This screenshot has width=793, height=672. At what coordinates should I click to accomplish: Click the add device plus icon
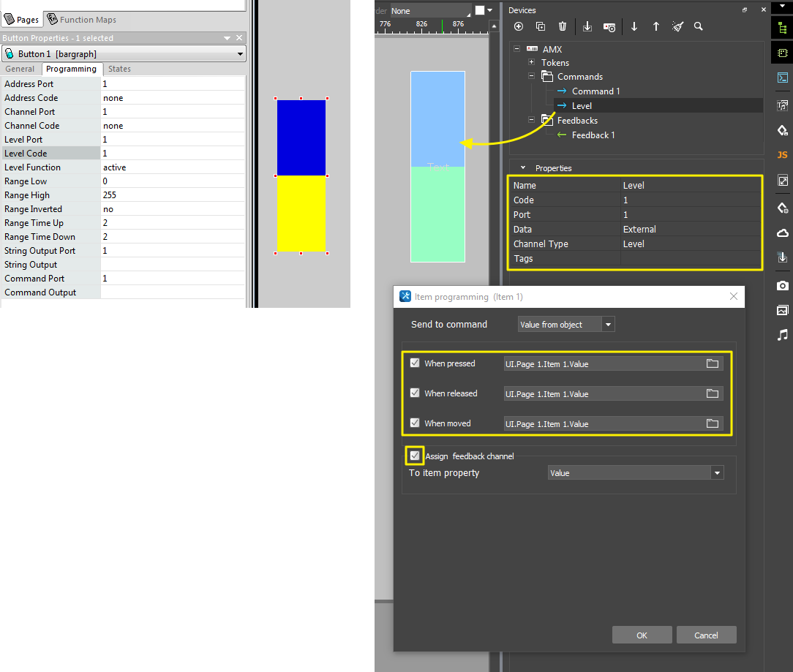[519, 26]
